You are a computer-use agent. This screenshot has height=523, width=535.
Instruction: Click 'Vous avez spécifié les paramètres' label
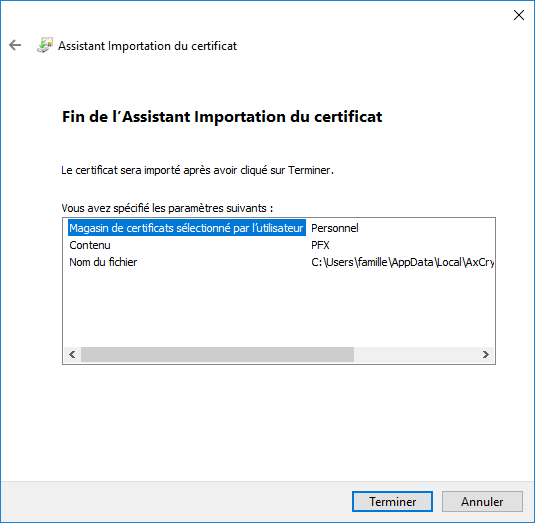pyautogui.click(x=167, y=208)
